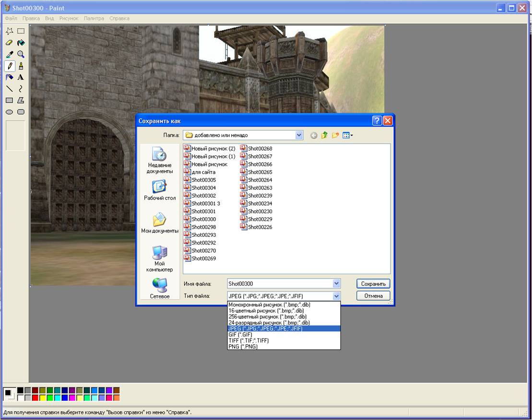The height and width of the screenshot is (420, 532).
Task: Open the Рисунок menu
Action: [69, 18]
